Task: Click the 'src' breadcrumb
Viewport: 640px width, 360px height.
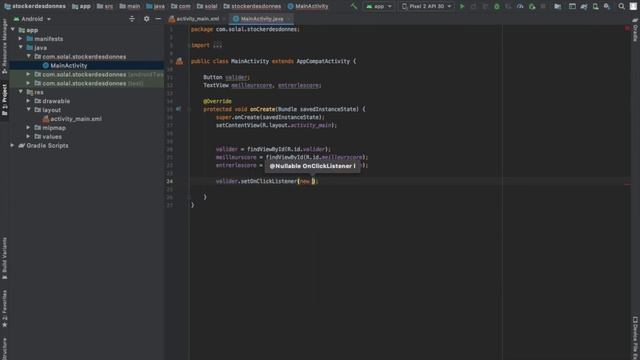Action: (x=105, y=6)
